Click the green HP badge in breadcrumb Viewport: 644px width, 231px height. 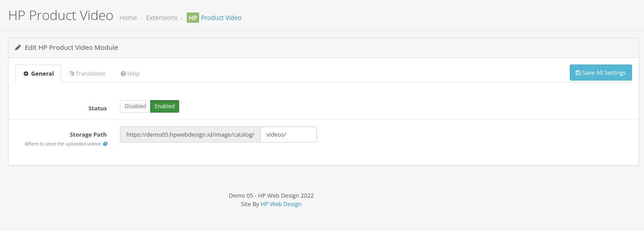tap(192, 18)
